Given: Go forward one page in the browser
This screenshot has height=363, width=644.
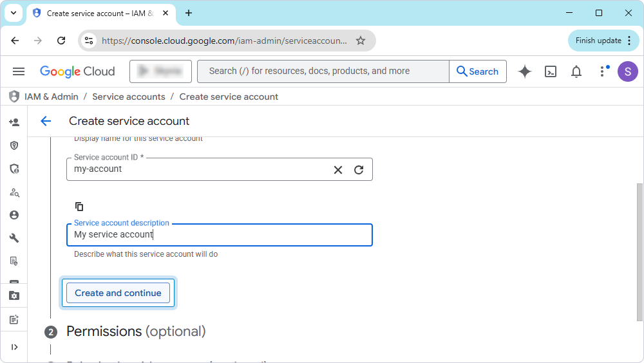Looking at the screenshot, I should (x=38, y=41).
